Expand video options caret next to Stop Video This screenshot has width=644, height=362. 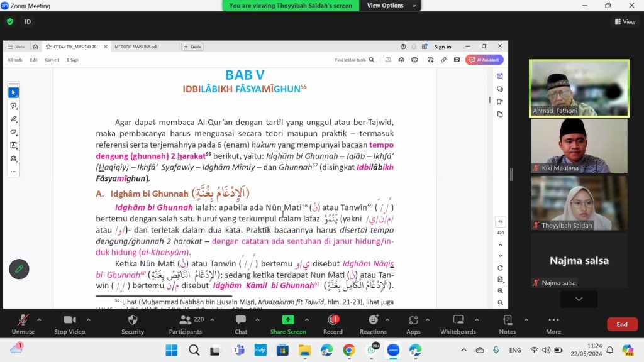click(88, 320)
